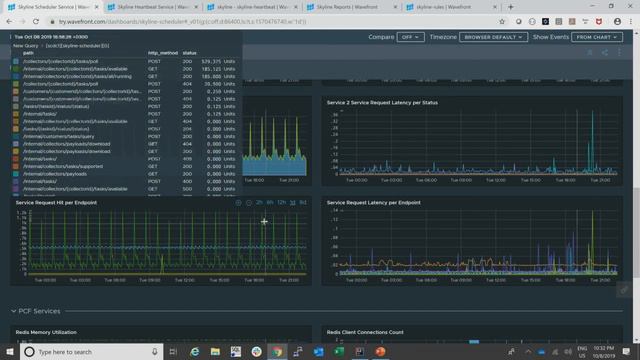Click the microphone icon in the search box
640x360 pixels.
click(x=155, y=351)
